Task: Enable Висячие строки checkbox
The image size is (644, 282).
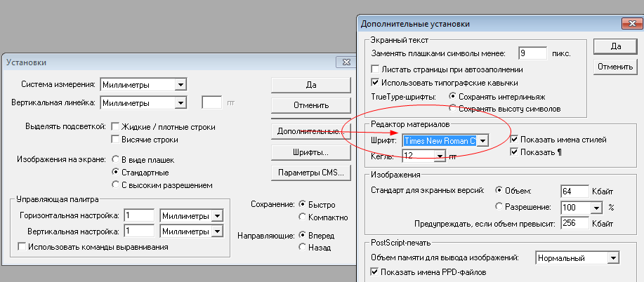Action: [115, 140]
